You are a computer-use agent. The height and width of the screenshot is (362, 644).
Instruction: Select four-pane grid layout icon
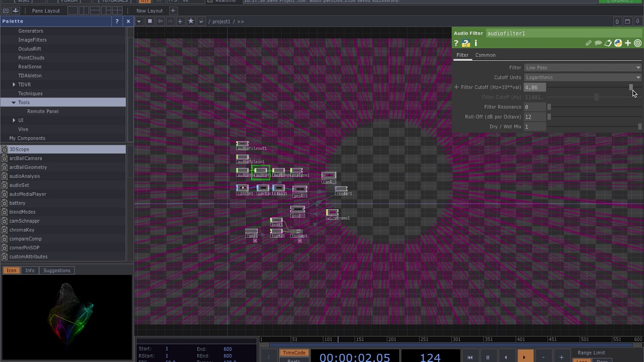118,11
